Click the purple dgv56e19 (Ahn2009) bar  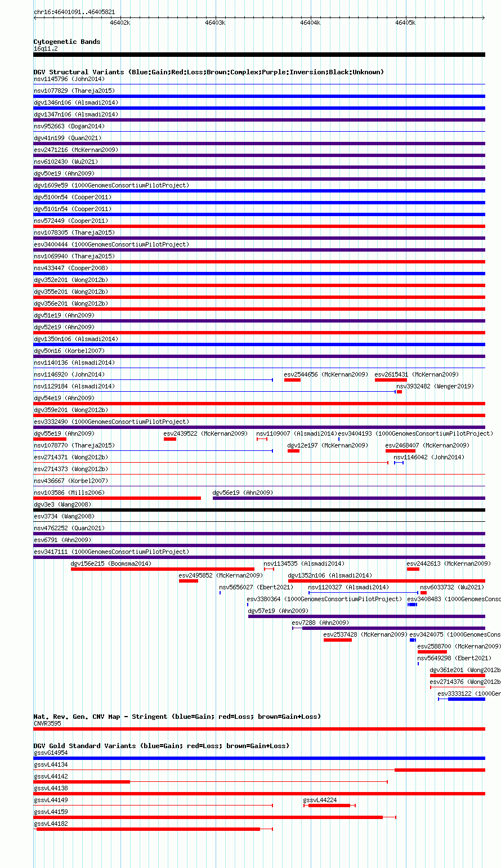point(349,498)
